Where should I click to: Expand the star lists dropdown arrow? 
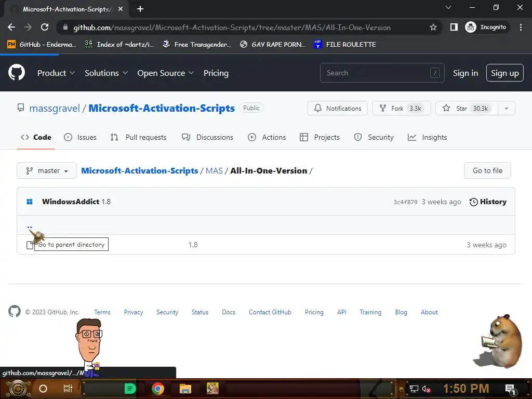click(x=506, y=108)
